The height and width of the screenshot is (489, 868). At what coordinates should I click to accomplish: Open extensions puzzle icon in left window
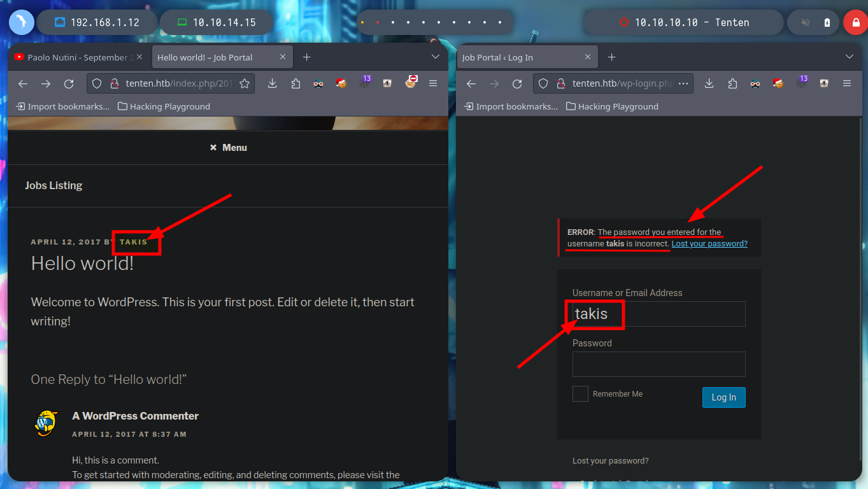[x=295, y=83]
